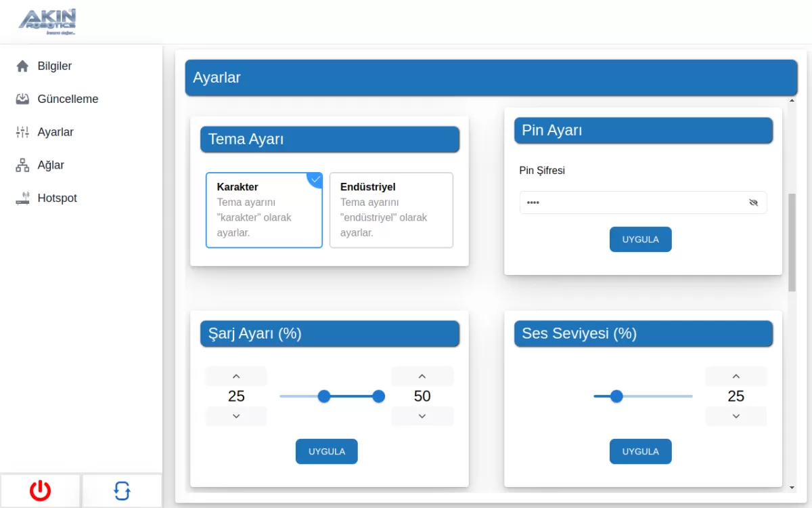This screenshot has height=508, width=812.
Task: Click the Ses Seviyesi slider handle
Action: [616, 396]
